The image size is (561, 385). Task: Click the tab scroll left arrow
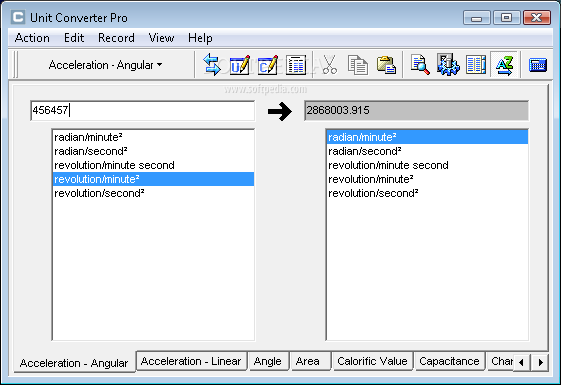[x=521, y=362]
